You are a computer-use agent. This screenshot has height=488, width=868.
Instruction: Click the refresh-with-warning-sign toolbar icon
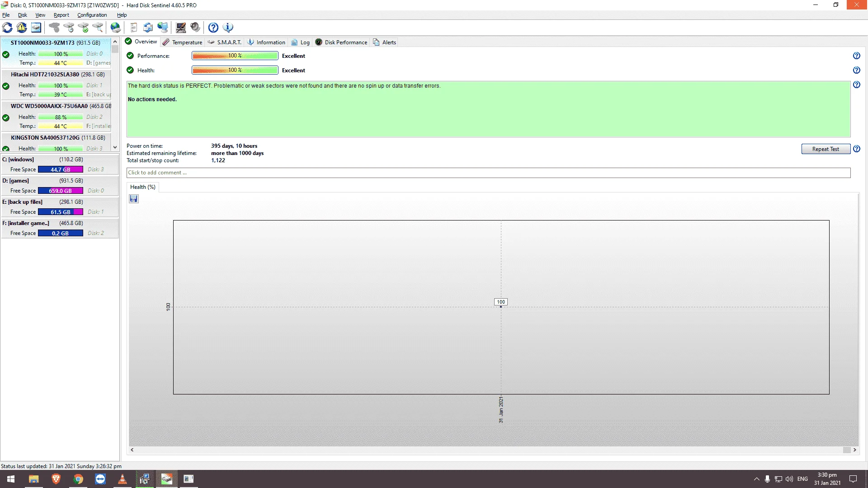pos(22,28)
